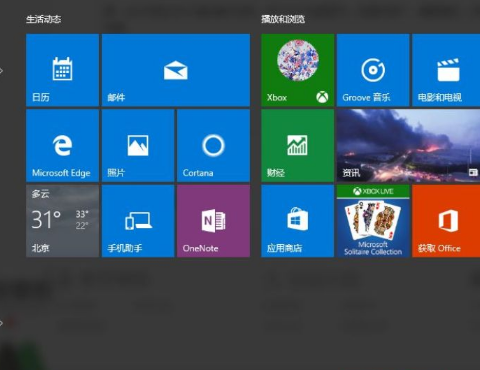Image resolution: width=480 pixels, height=370 pixels.
Task: Open the Xbox tile
Action: [x=298, y=70]
